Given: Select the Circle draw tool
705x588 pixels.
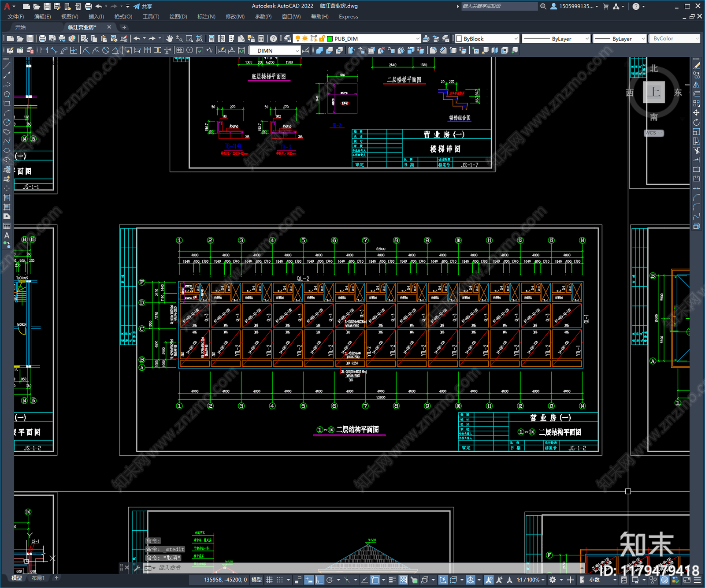Looking at the screenshot, I should [7, 122].
